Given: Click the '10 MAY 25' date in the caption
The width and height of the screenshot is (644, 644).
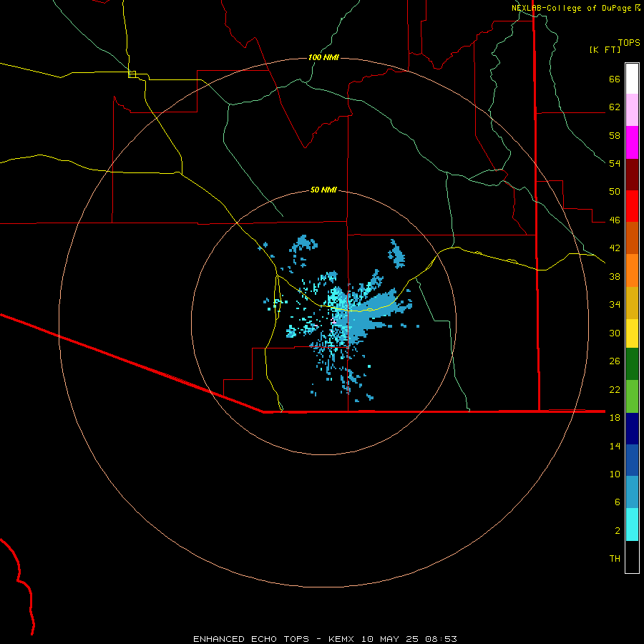Looking at the screenshot, I should point(390,639).
